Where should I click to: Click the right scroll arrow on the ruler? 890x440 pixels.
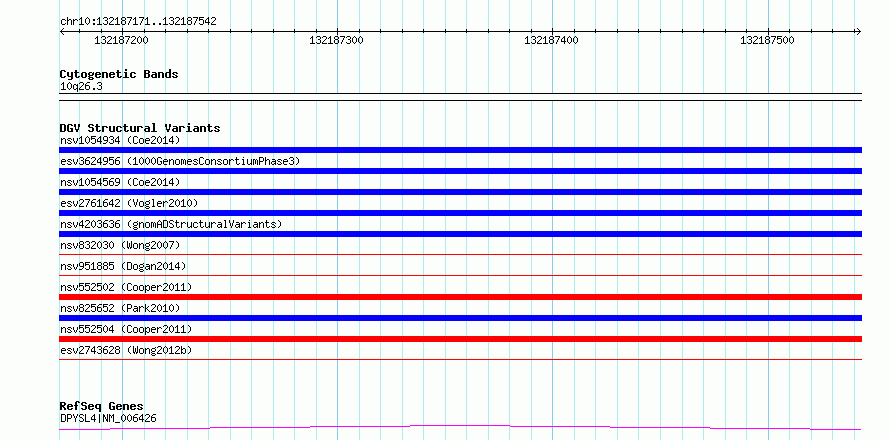click(x=858, y=31)
